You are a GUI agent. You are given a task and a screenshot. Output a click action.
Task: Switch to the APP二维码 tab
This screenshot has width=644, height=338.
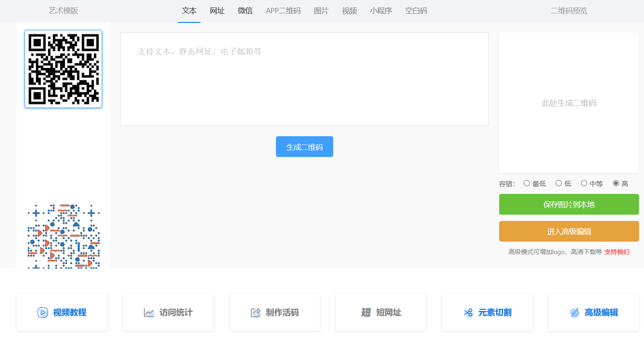click(x=283, y=11)
